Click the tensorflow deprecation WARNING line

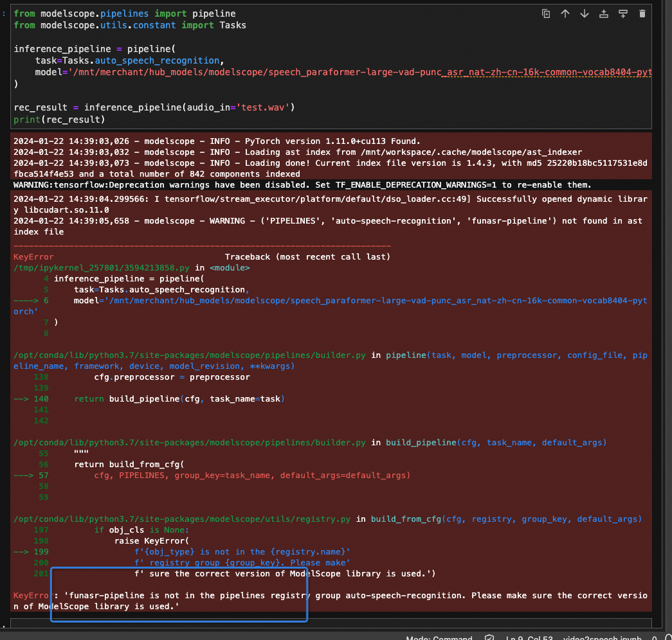click(302, 185)
